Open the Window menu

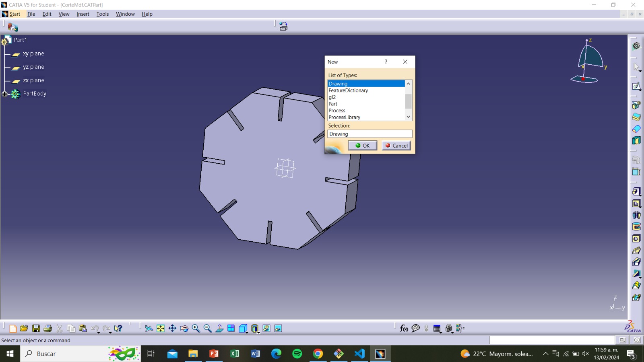coord(125,14)
